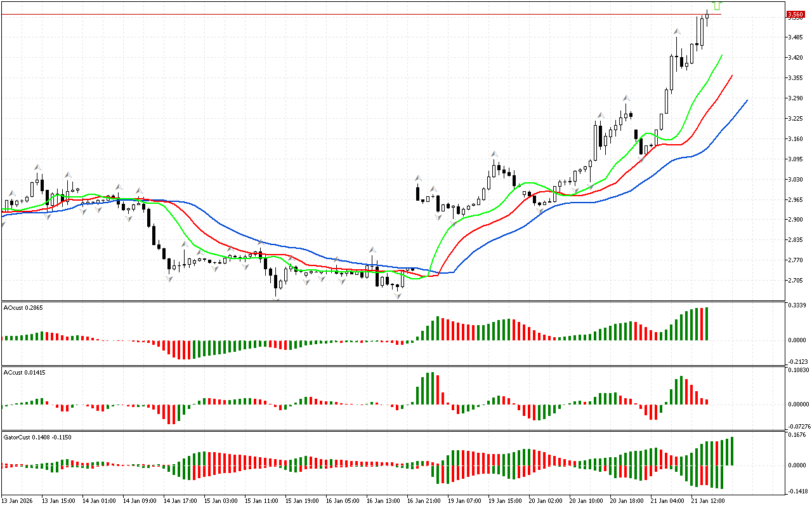Select the 3.420 value on the price scale

pos(795,58)
